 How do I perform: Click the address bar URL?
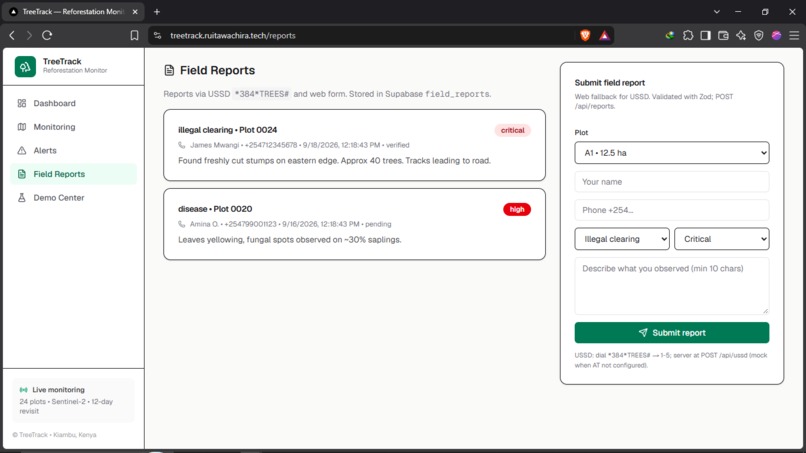233,35
